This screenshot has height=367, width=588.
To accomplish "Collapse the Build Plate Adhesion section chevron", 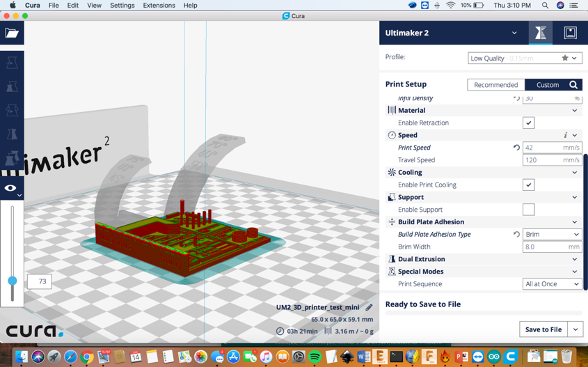I will [x=575, y=221].
